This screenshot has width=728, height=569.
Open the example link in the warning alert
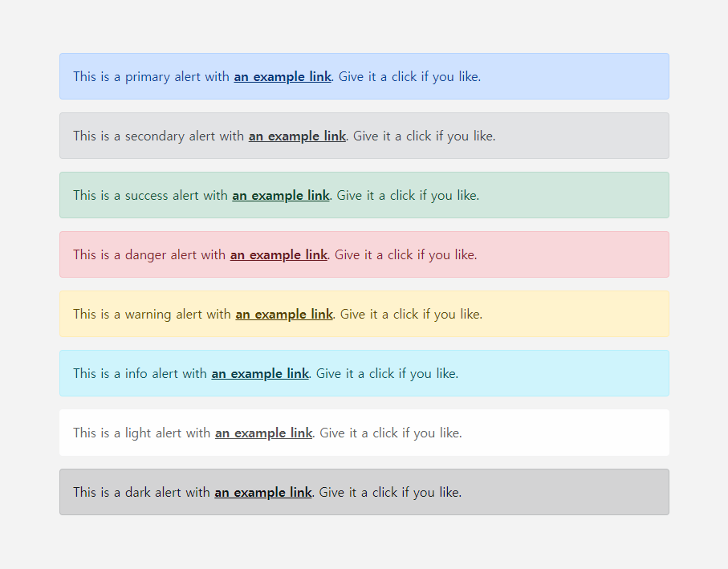284,315
